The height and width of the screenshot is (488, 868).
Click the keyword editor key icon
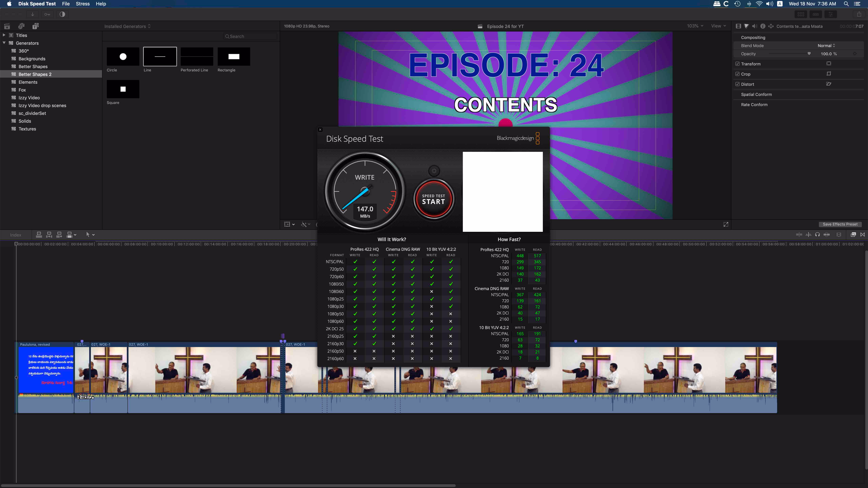(47, 14)
